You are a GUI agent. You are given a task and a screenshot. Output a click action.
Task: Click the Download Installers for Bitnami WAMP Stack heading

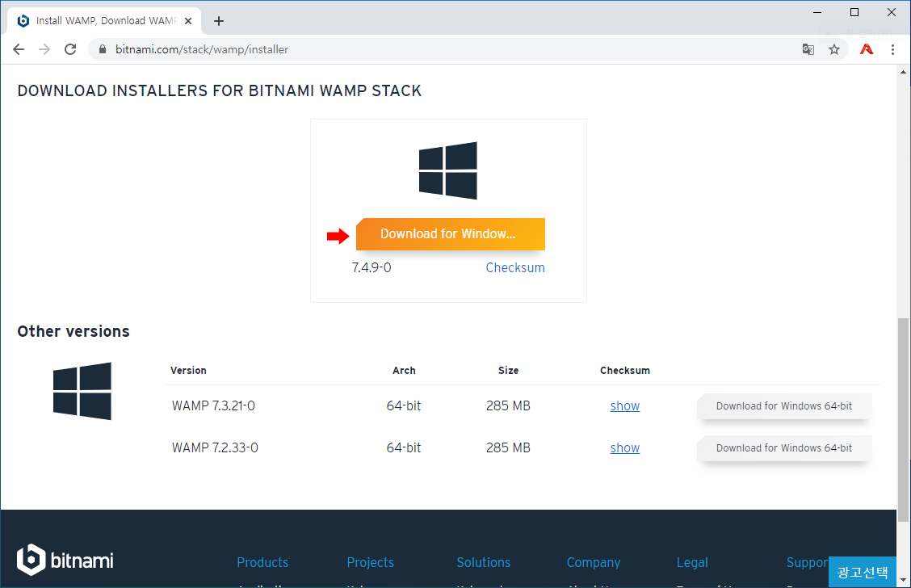(x=220, y=91)
